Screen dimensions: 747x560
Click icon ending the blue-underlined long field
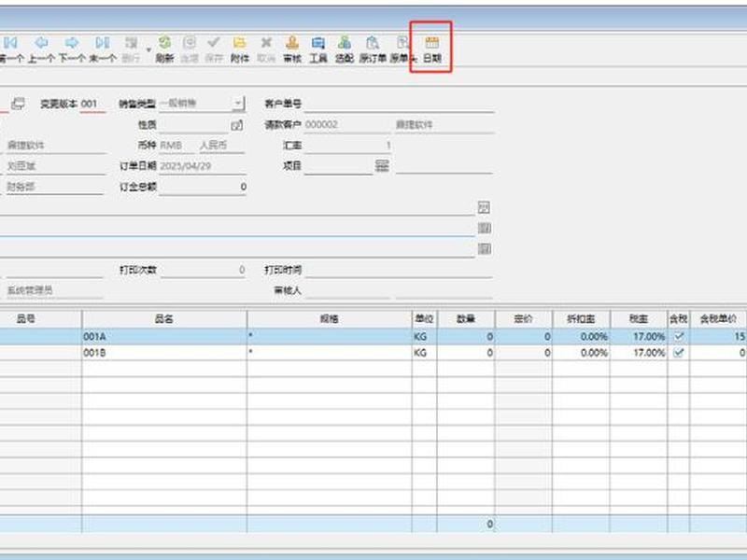pos(484,228)
